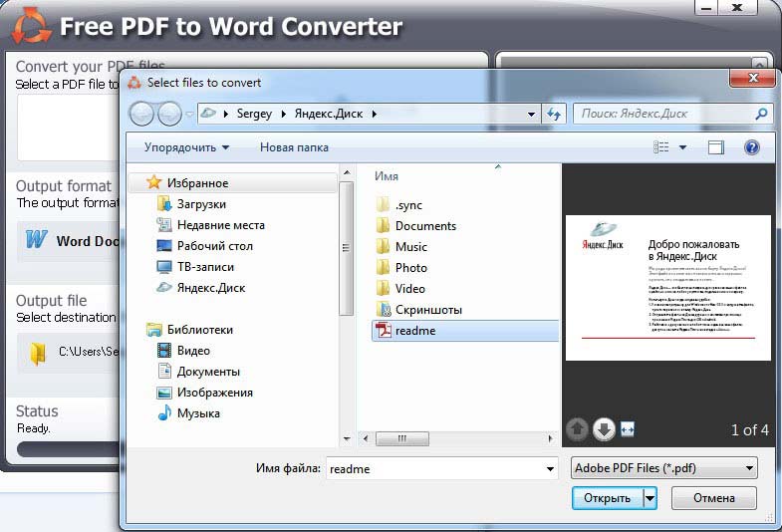
Task: Click navigation pane scroll down arrow
Action: coord(347,438)
